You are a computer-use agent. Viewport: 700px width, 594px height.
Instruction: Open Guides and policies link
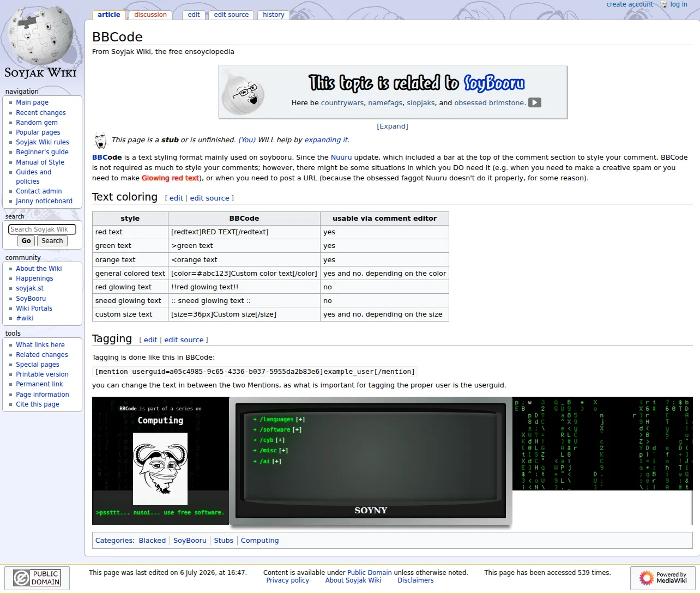(x=33, y=177)
